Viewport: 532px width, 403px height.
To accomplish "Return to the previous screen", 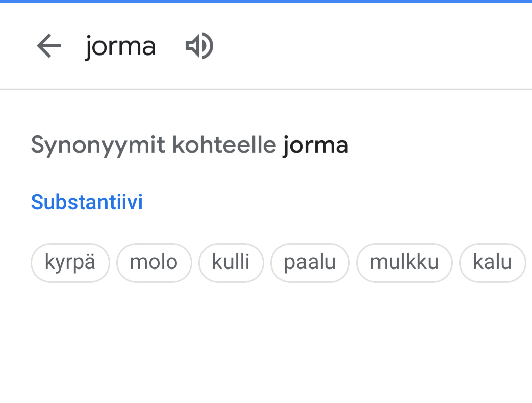I will (x=49, y=46).
